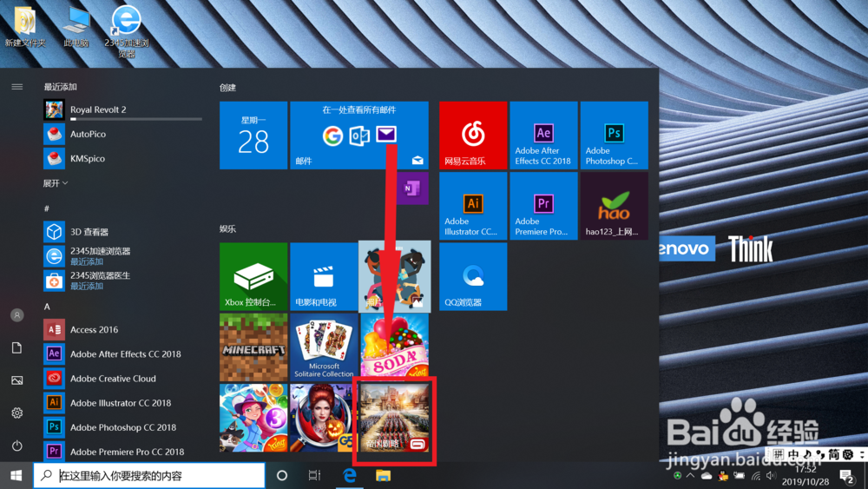Open Settings gear in Start sidebar
Image resolution: width=868 pixels, height=489 pixels.
coord(17,413)
